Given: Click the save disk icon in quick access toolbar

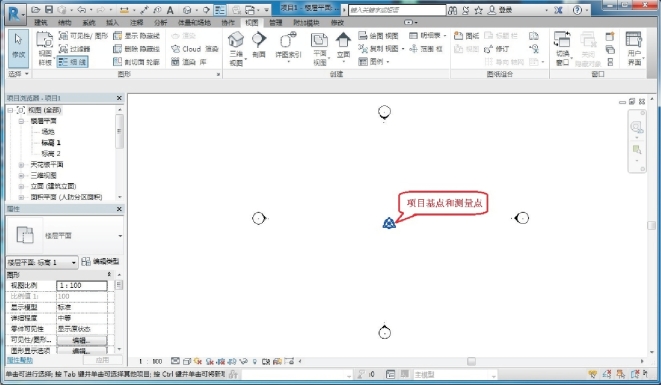Looking at the screenshot, I should click(49, 9).
